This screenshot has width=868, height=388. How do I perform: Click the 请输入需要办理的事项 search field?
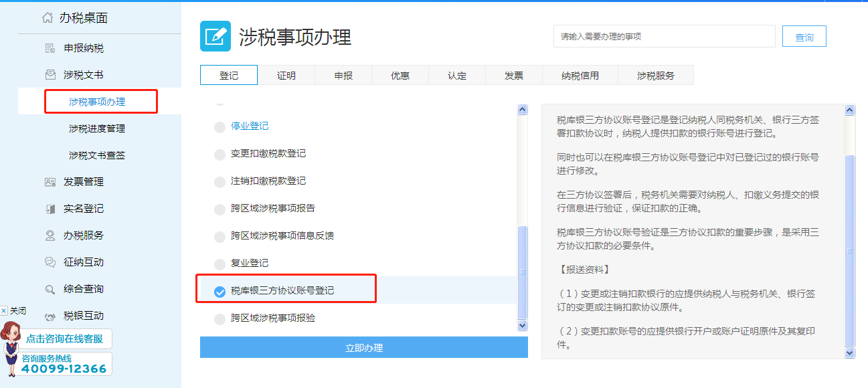click(x=664, y=37)
